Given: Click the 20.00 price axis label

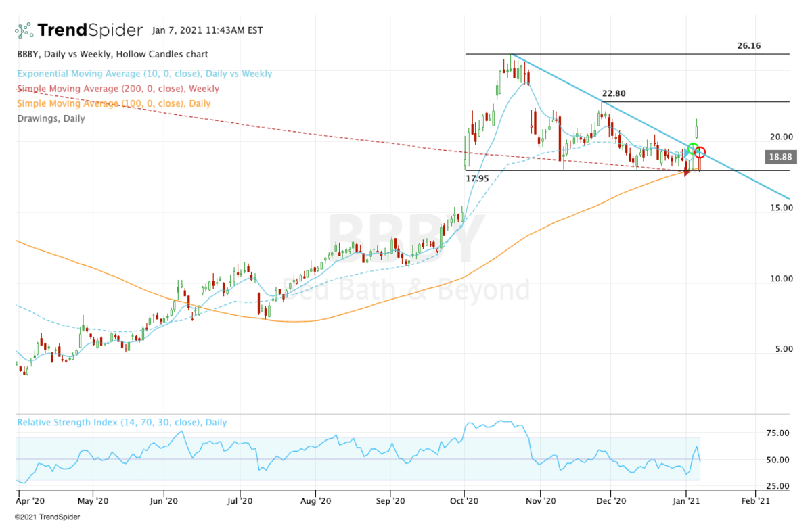Looking at the screenshot, I should 781,137.
